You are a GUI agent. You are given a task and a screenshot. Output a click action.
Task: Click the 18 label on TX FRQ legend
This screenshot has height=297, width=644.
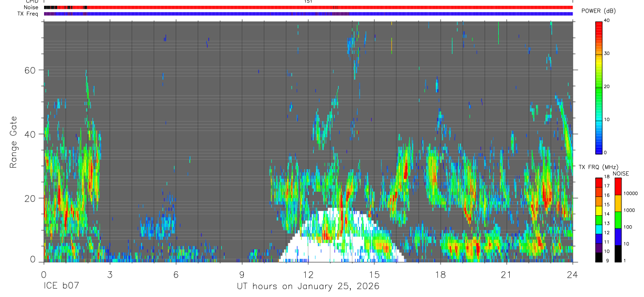(607, 177)
